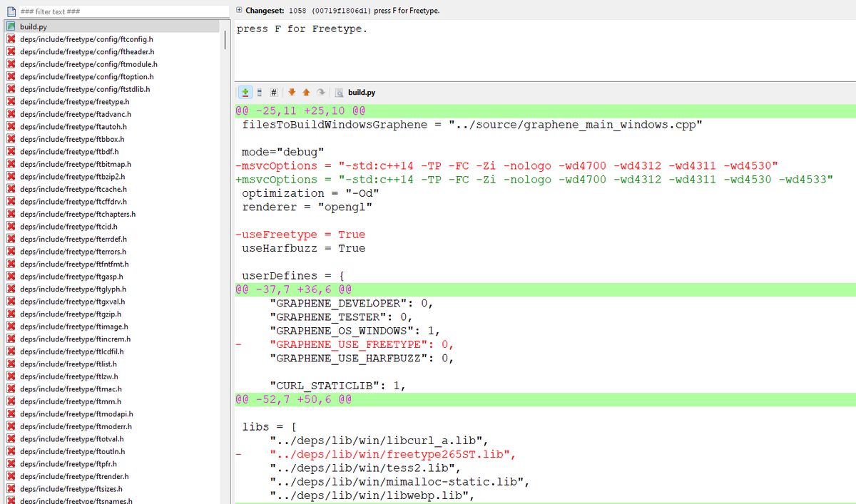Click the hunk header '@@ -25,11 +25,10 @@'
This screenshot has height=504, width=856.
300,112
